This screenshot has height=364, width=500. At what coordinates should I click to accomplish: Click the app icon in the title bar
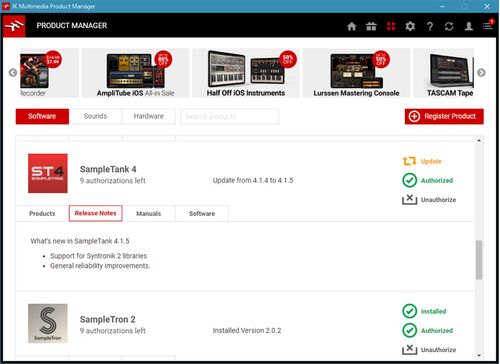[6, 6]
